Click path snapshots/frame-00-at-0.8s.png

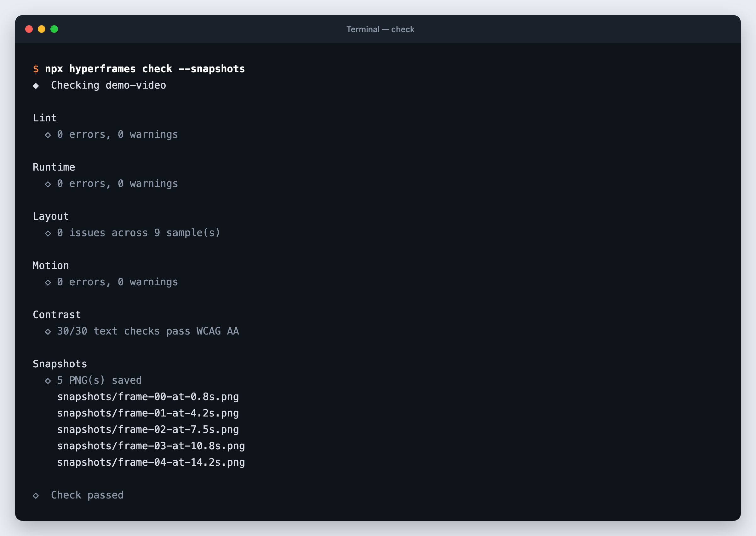pyautogui.click(x=148, y=397)
